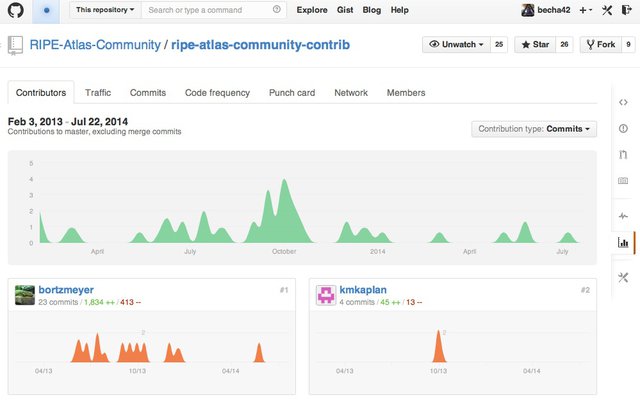Star the repository
640x402 pixels.
535,44
